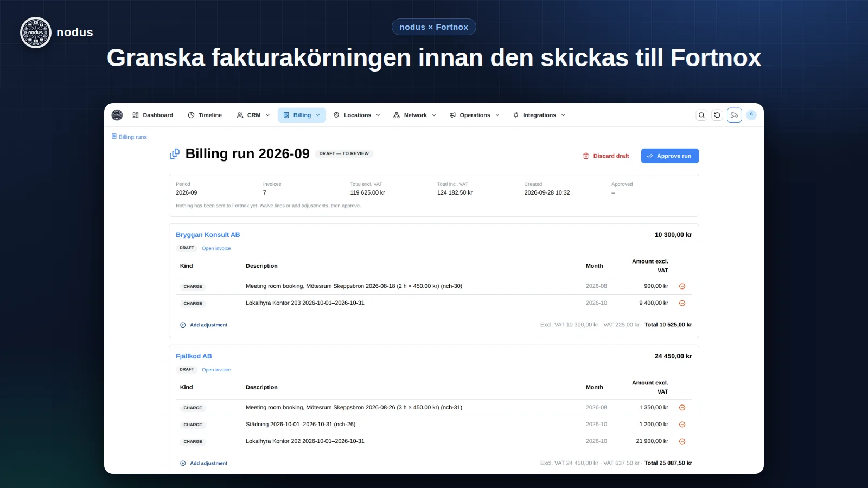This screenshot has width=868, height=488.
Task: Discard the draft billing run
Action: coord(606,156)
